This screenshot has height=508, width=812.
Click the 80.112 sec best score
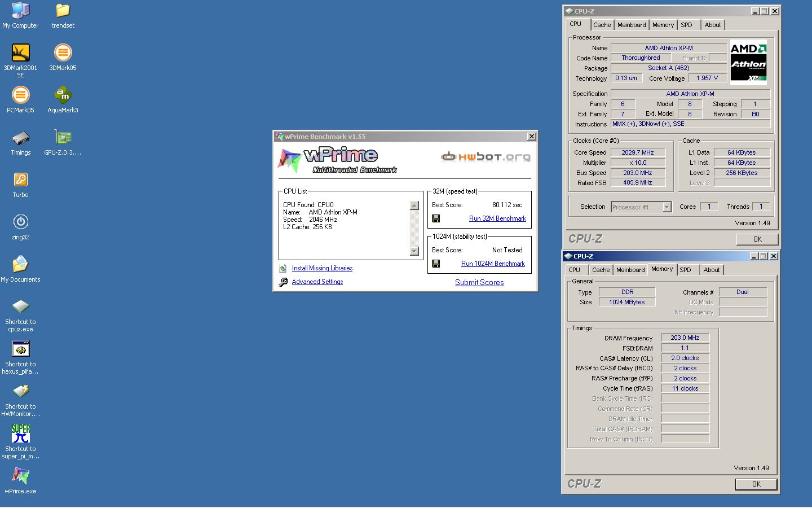click(507, 205)
